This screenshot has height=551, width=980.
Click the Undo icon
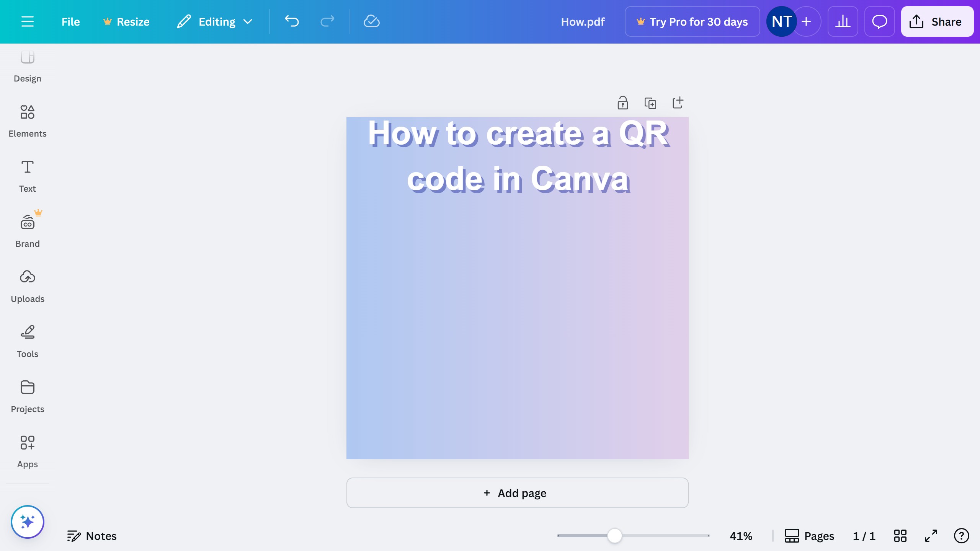pyautogui.click(x=292, y=21)
